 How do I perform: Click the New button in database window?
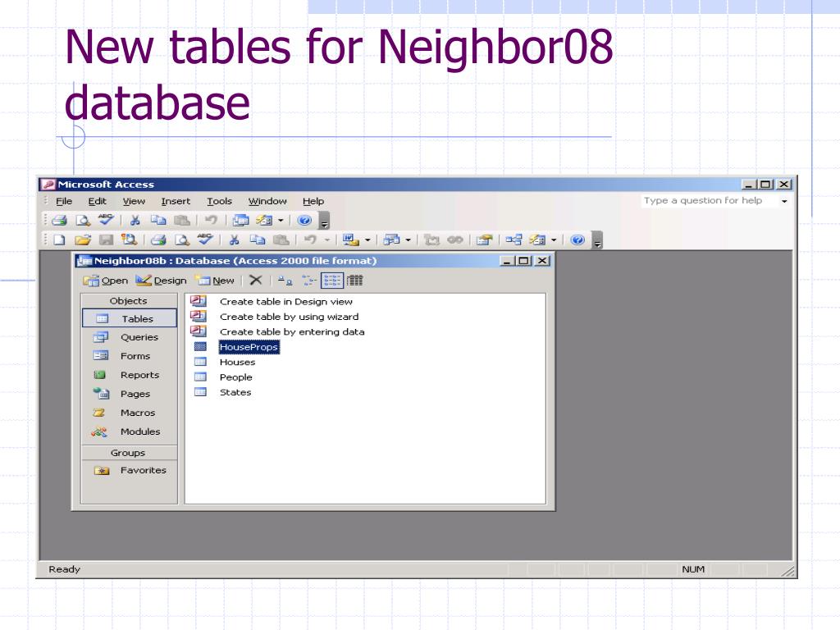tap(215, 281)
